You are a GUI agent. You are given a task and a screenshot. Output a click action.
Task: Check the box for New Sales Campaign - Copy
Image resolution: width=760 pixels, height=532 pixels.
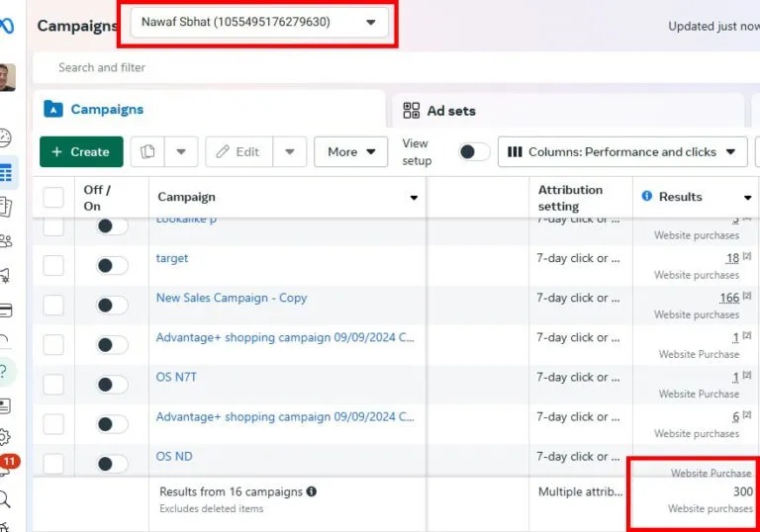click(x=53, y=306)
